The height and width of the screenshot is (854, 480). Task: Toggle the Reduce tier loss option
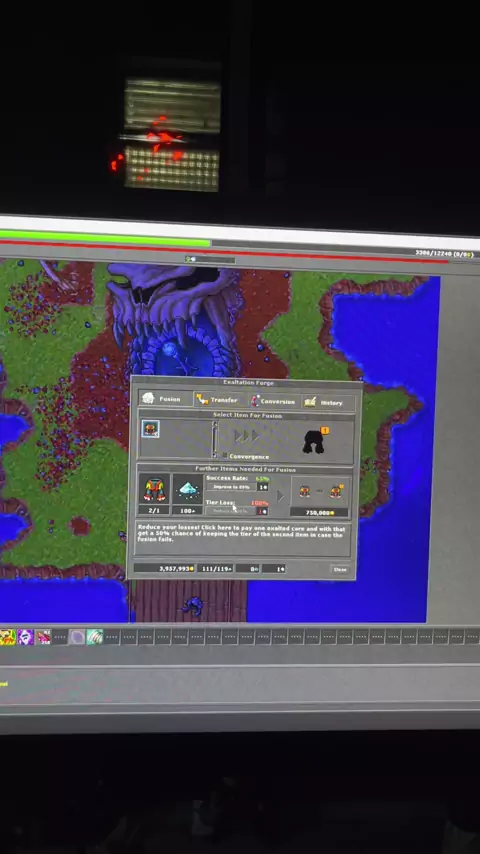(x=231, y=511)
